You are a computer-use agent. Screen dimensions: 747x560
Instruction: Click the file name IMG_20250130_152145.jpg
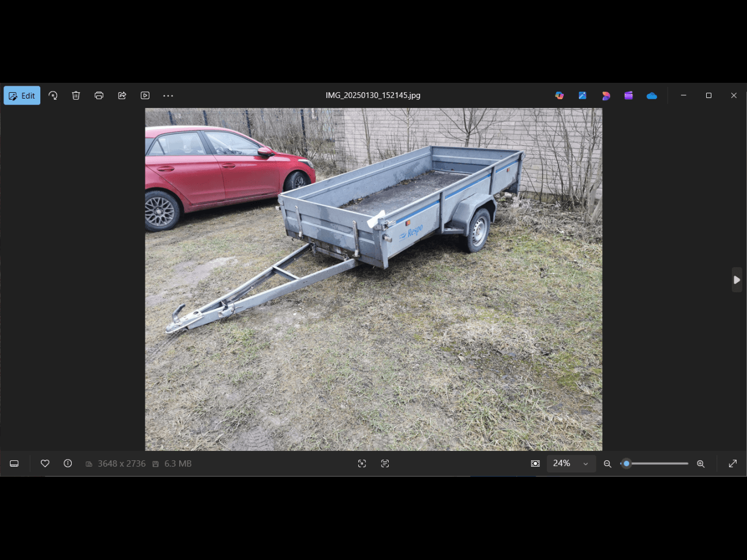click(373, 95)
